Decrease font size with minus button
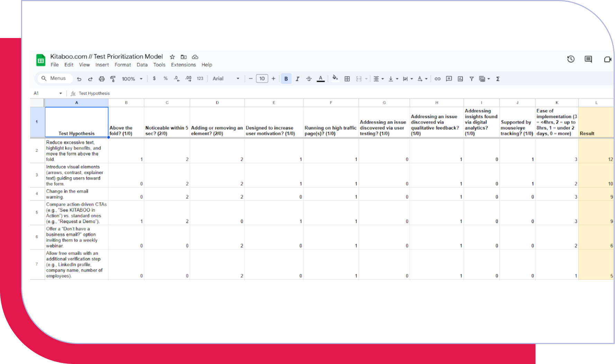Screen dimensions: 615x364 [251, 79]
